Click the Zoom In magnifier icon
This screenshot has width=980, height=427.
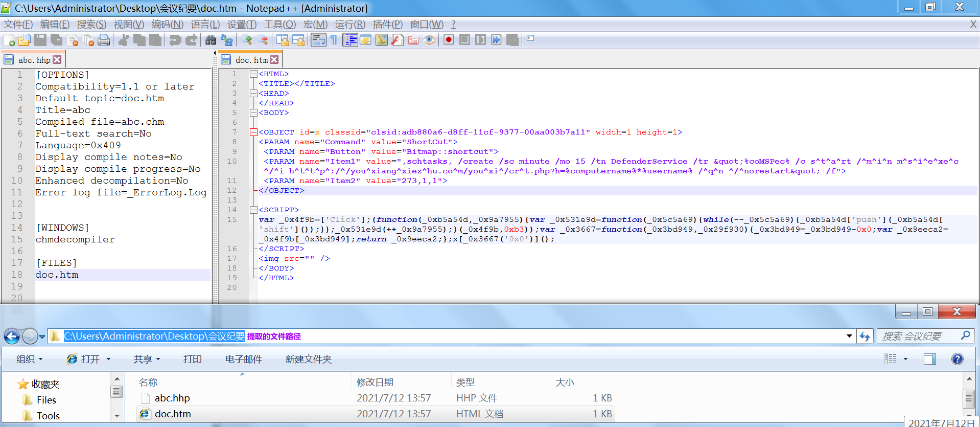click(x=246, y=40)
